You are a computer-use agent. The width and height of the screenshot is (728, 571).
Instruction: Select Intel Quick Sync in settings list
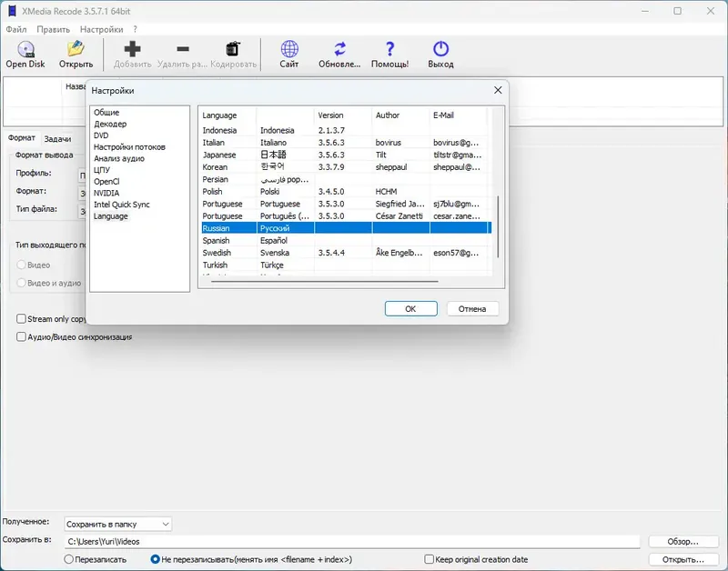(122, 205)
